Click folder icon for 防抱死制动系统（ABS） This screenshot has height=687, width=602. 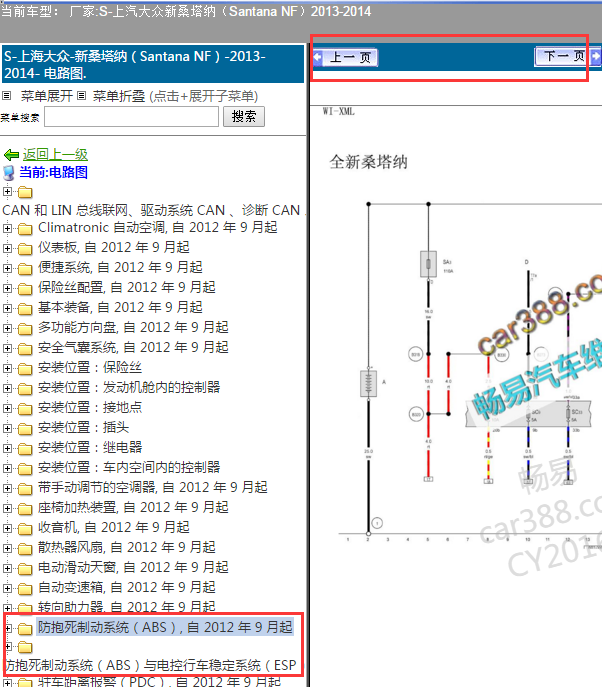25,629
